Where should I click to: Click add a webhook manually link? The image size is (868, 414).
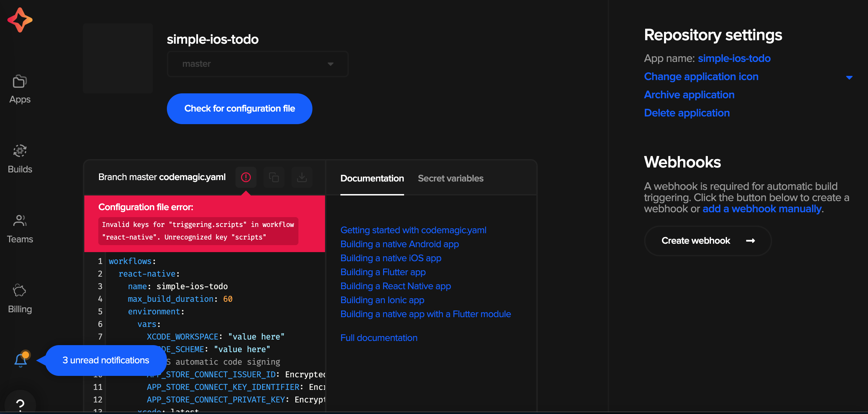pos(762,209)
